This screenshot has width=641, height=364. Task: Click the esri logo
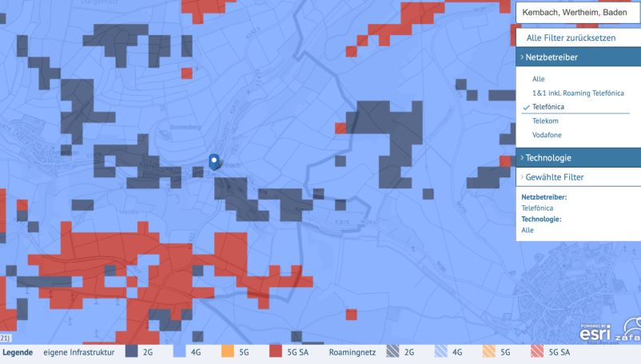(595, 332)
